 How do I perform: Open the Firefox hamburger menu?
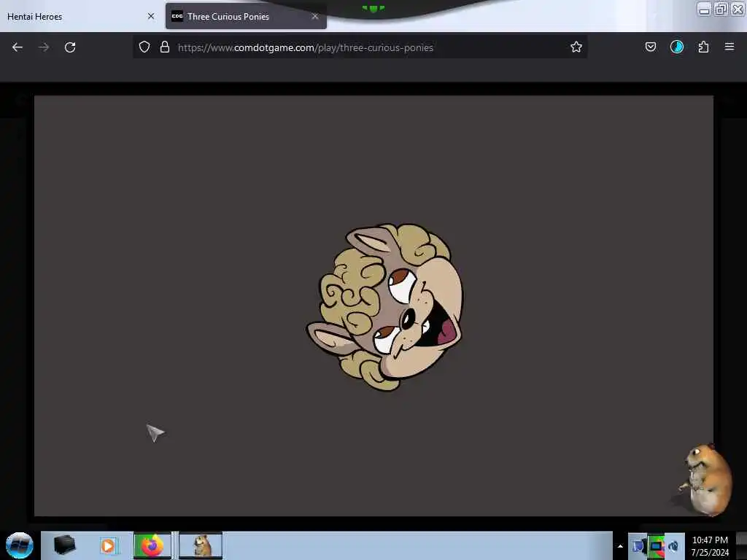click(729, 47)
